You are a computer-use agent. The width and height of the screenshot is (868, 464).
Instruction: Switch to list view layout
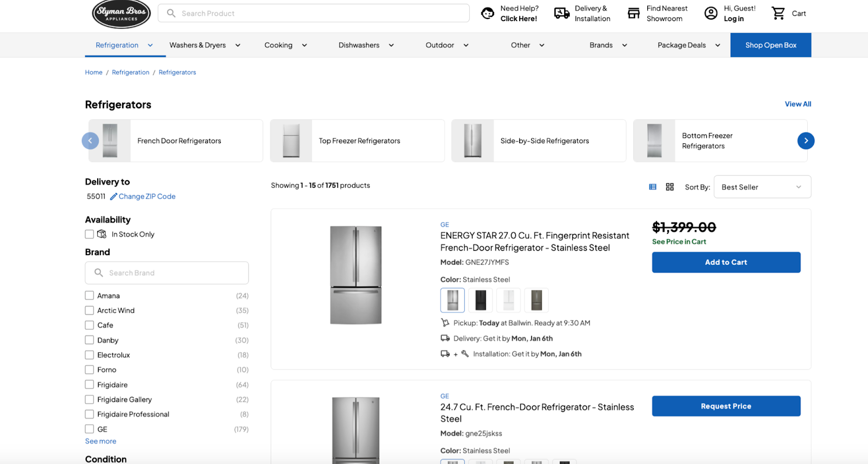(x=653, y=187)
